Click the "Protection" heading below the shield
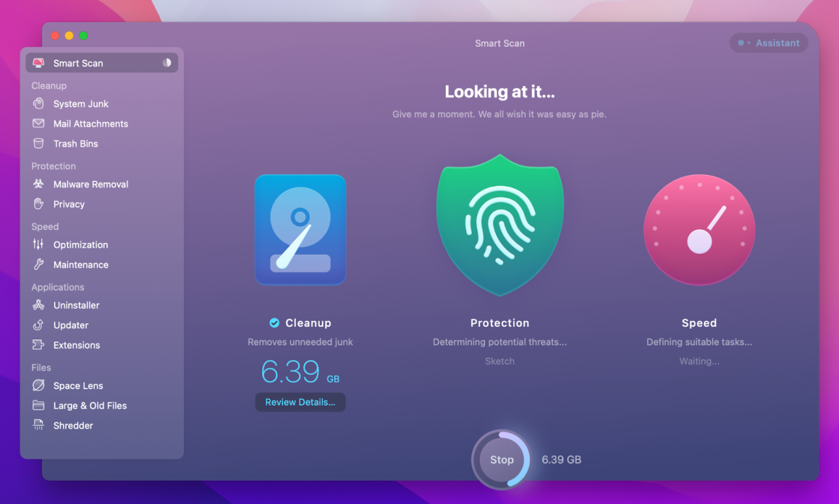Image resolution: width=839 pixels, height=504 pixels. pos(499,323)
